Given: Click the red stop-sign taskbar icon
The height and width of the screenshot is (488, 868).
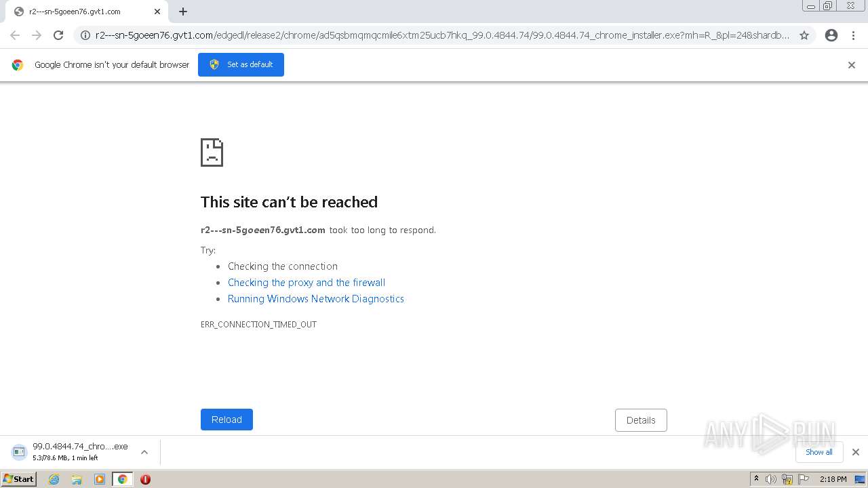Looking at the screenshot, I should 145,479.
